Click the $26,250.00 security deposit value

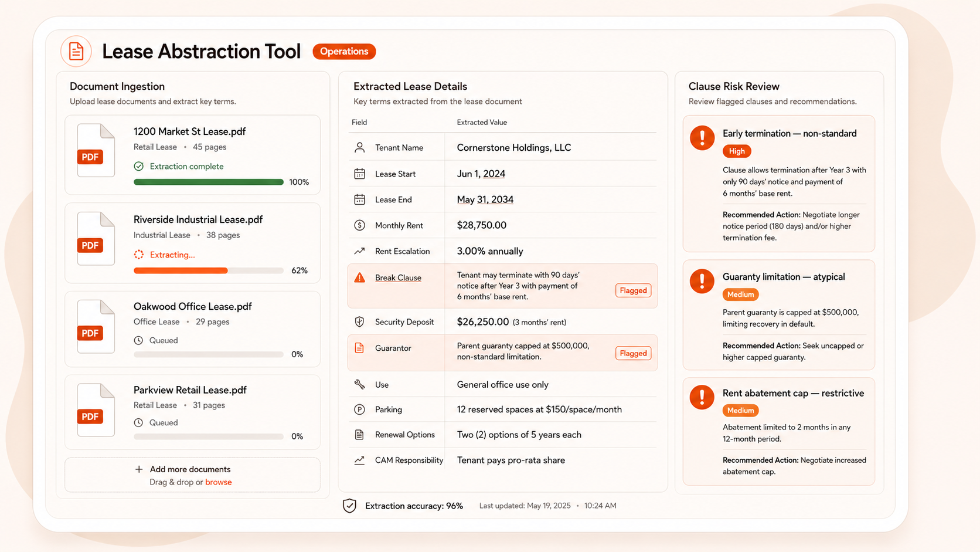[483, 321]
